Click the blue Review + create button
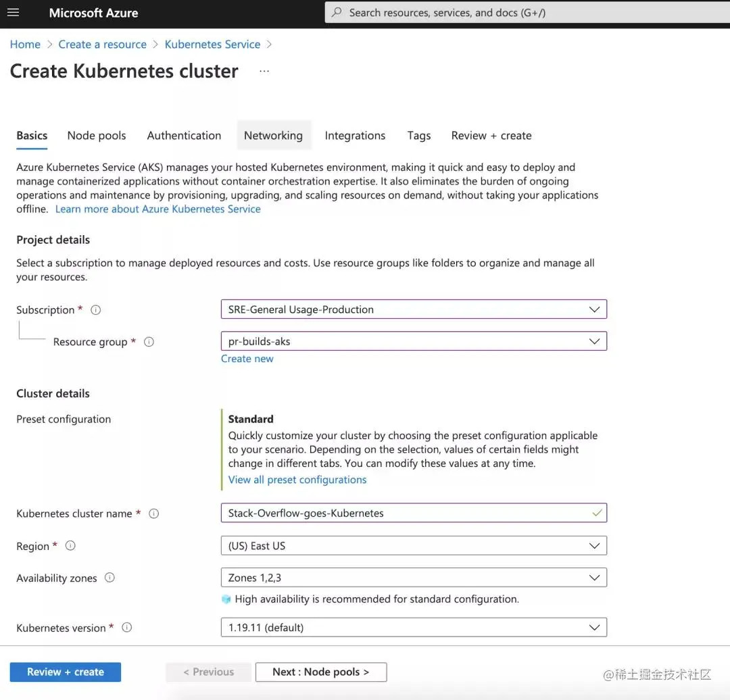This screenshot has width=730, height=700. [65, 672]
